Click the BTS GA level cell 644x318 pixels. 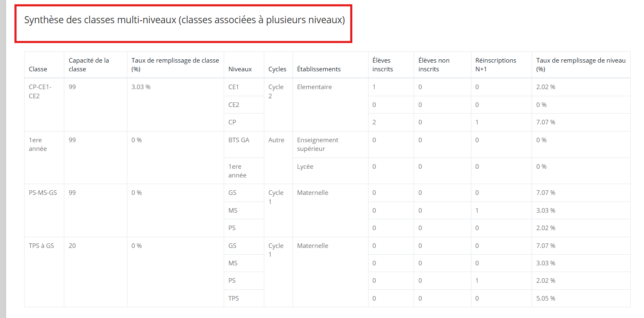point(239,140)
